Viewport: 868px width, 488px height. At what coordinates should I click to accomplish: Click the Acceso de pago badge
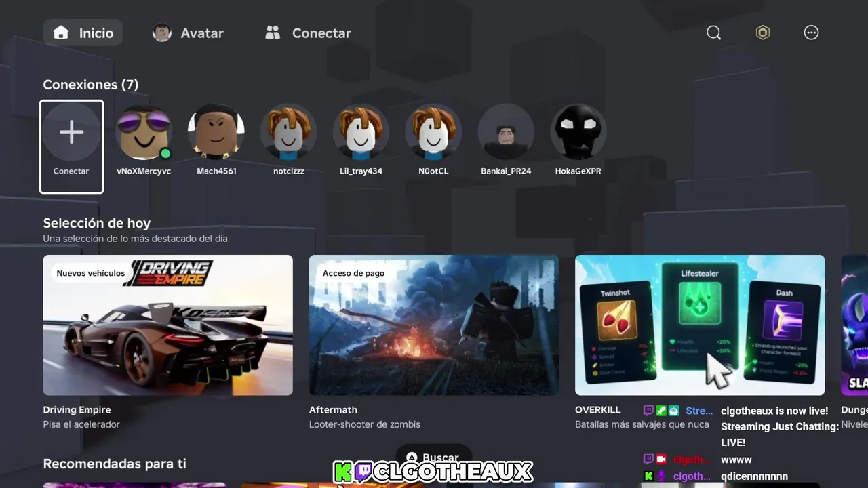point(354,273)
